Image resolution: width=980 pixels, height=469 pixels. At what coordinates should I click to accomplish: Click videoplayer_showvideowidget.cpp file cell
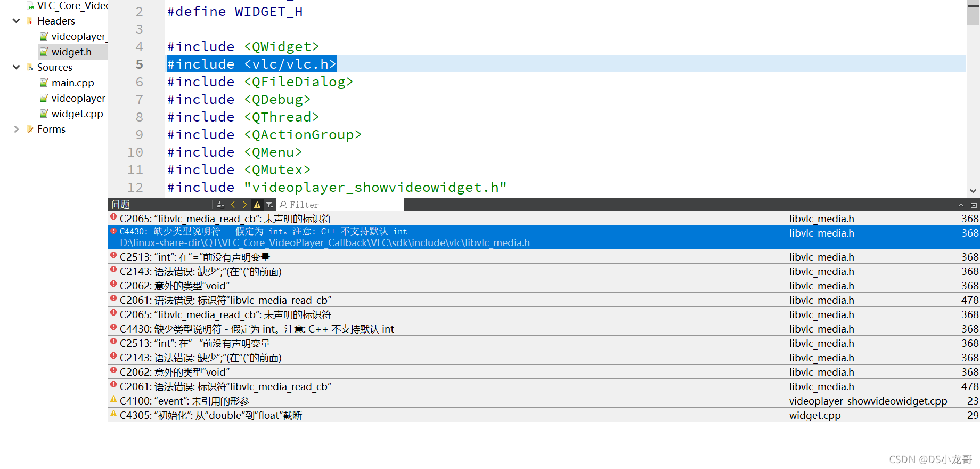pyautogui.click(x=868, y=401)
